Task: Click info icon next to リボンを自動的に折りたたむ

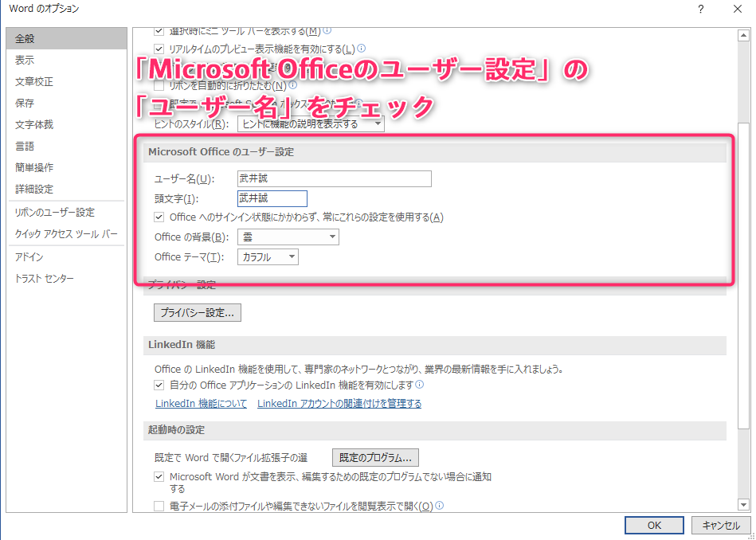Action: coord(292,85)
